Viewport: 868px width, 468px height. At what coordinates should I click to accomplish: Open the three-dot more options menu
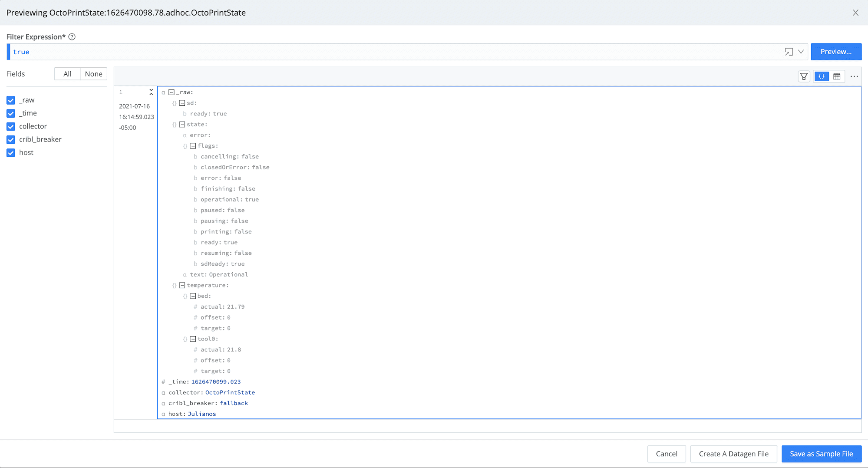[854, 76]
